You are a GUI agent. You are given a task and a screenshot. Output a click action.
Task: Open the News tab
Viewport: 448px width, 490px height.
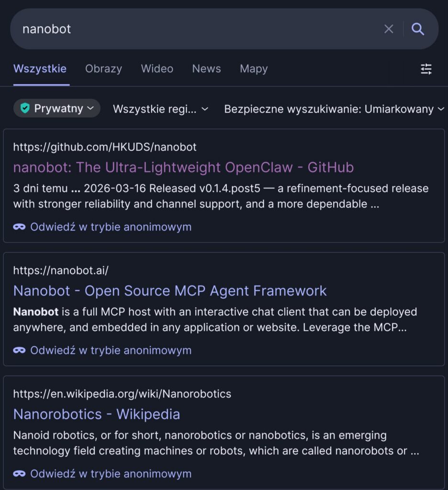click(206, 68)
